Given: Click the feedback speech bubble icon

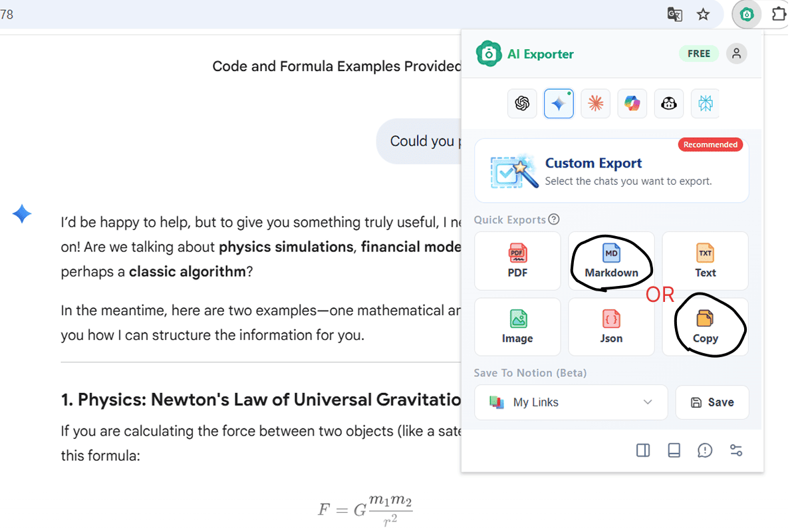Looking at the screenshot, I should [x=705, y=450].
